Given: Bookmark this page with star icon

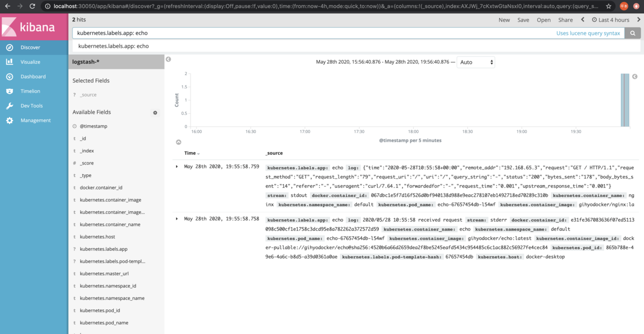Looking at the screenshot, I should (609, 6).
